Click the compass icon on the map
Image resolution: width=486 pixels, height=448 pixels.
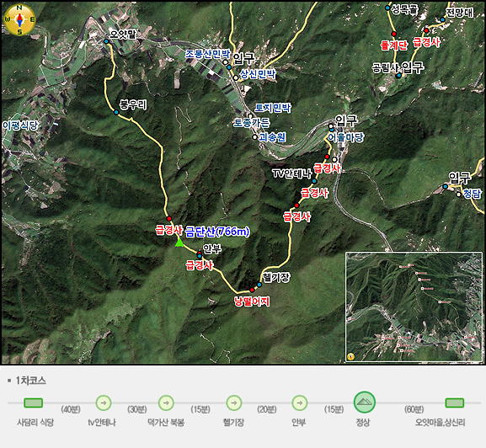tap(19, 20)
